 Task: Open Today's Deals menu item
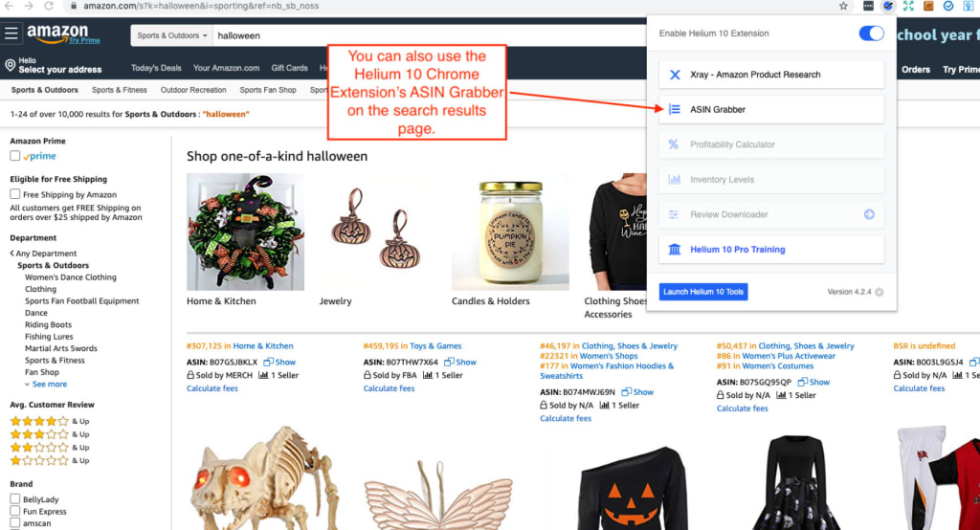(156, 68)
